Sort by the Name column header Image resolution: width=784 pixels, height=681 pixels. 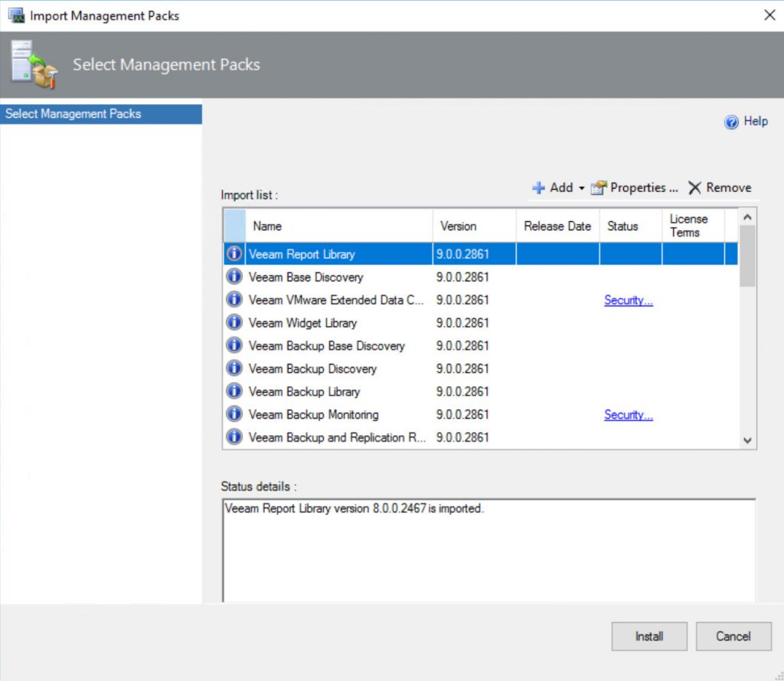(x=339, y=226)
